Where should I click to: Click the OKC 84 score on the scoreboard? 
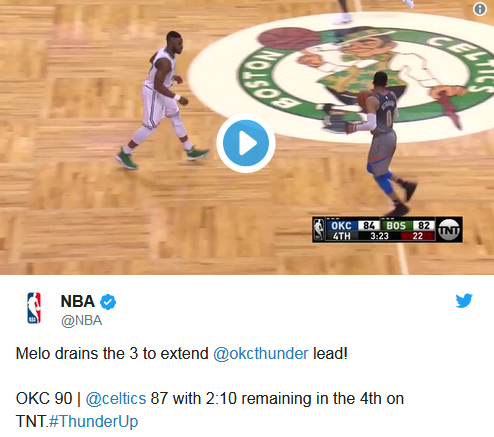[353, 226]
